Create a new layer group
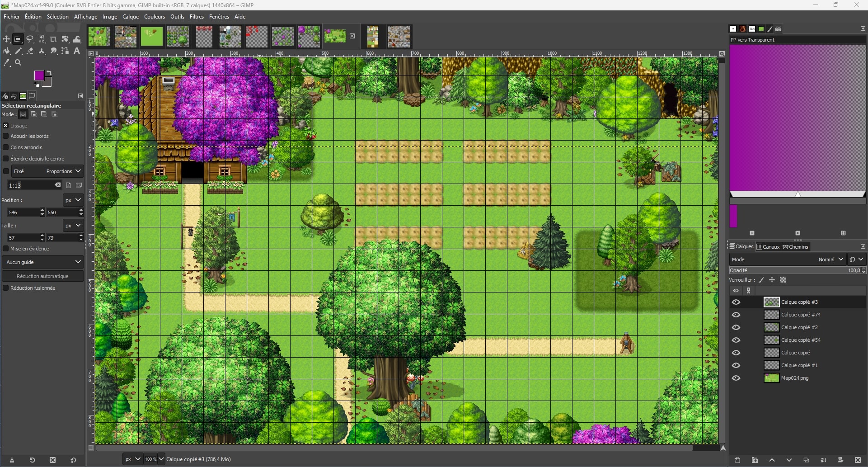The image size is (868, 467). coord(755,460)
